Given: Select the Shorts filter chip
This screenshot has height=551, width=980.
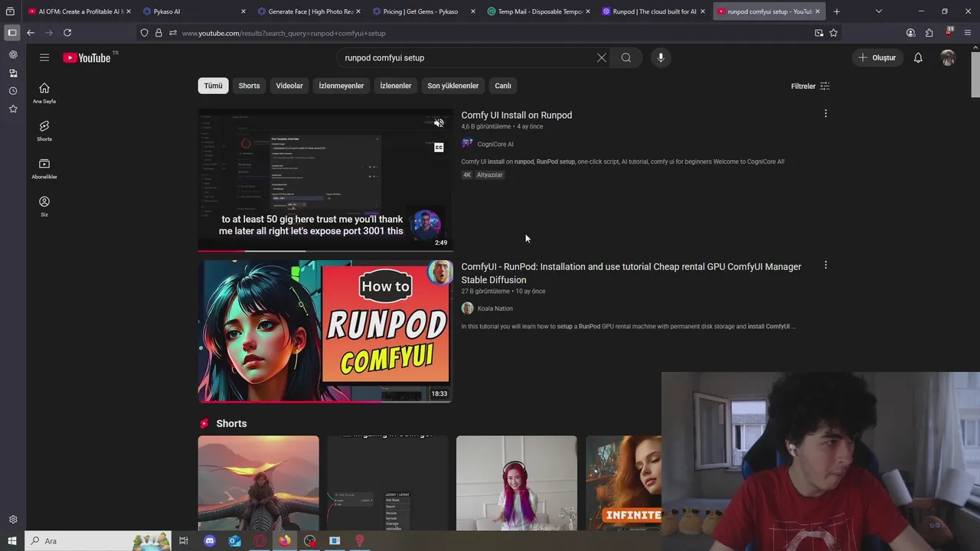Looking at the screenshot, I should click(249, 86).
